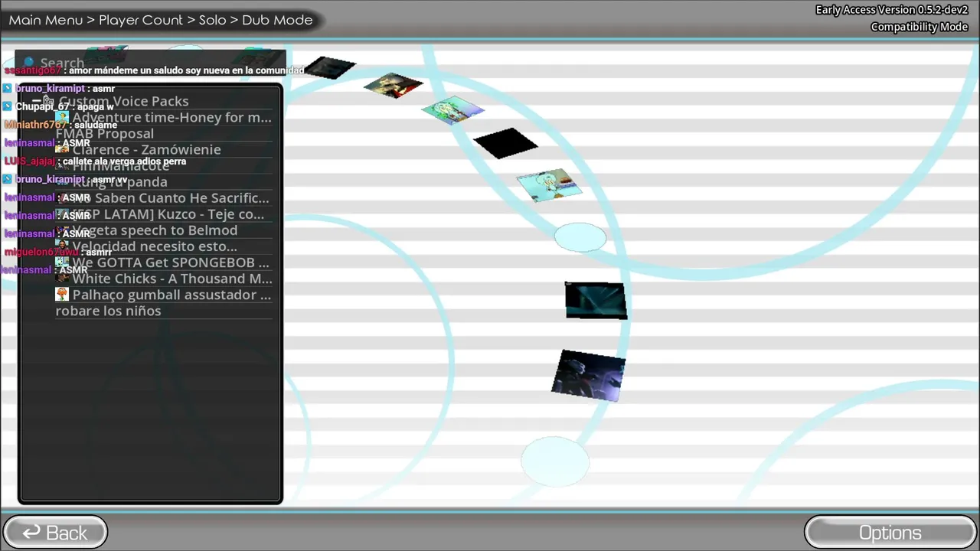Choose 'We GOTTA Get SPONGEBOB ...' entry
This screenshot has height=551, width=980.
tap(163, 262)
